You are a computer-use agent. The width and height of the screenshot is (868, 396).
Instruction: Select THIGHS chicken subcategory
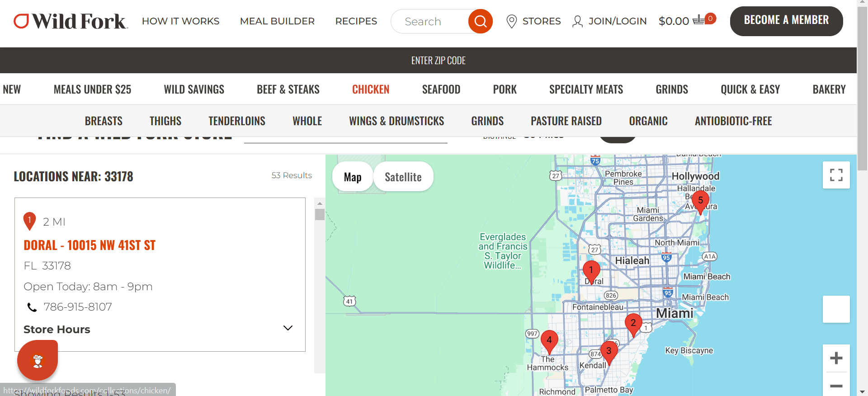tap(165, 121)
